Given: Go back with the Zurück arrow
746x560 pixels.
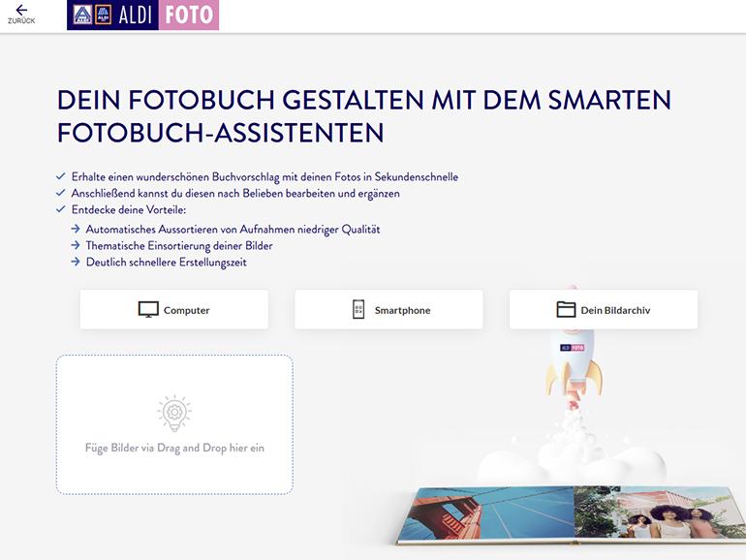Looking at the screenshot, I should pyautogui.click(x=21, y=15).
